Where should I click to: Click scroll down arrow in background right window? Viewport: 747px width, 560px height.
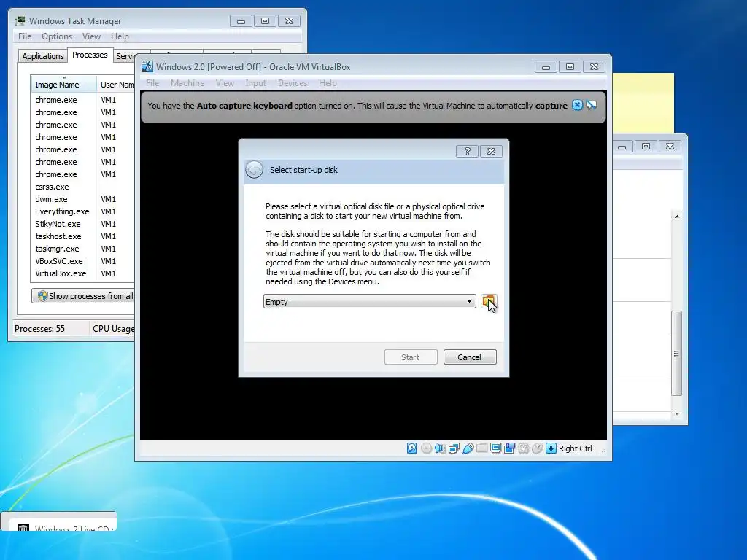click(x=676, y=414)
